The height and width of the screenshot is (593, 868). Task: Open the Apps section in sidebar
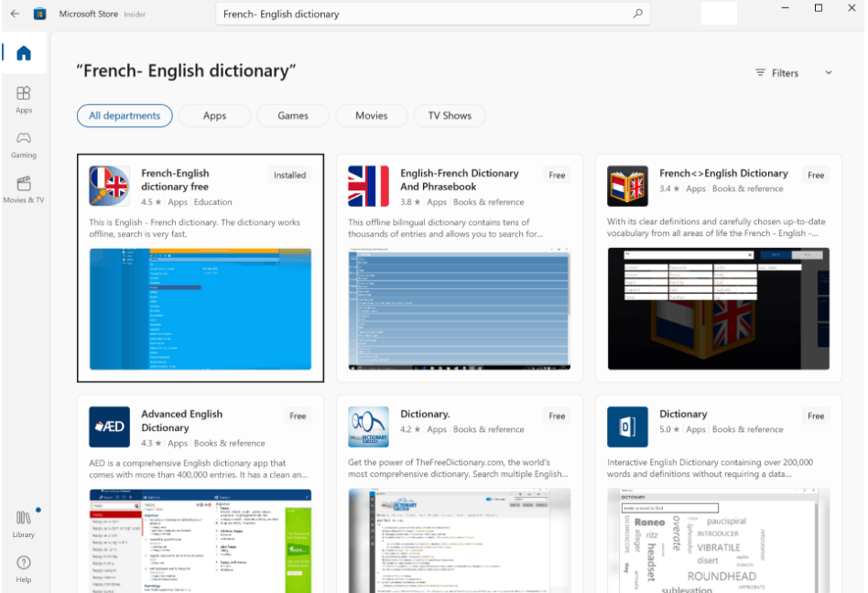[24, 100]
